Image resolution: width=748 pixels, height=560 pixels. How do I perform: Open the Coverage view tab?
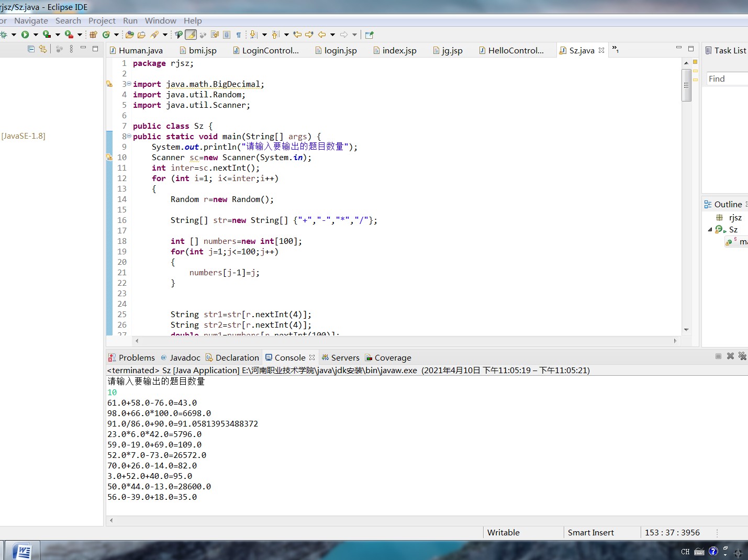click(x=388, y=358)
